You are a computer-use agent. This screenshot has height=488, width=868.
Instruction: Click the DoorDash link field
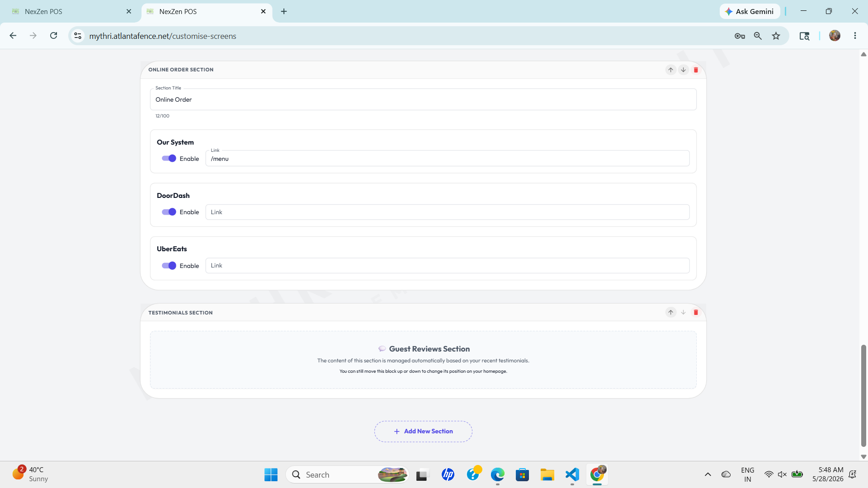click(448, 212)
